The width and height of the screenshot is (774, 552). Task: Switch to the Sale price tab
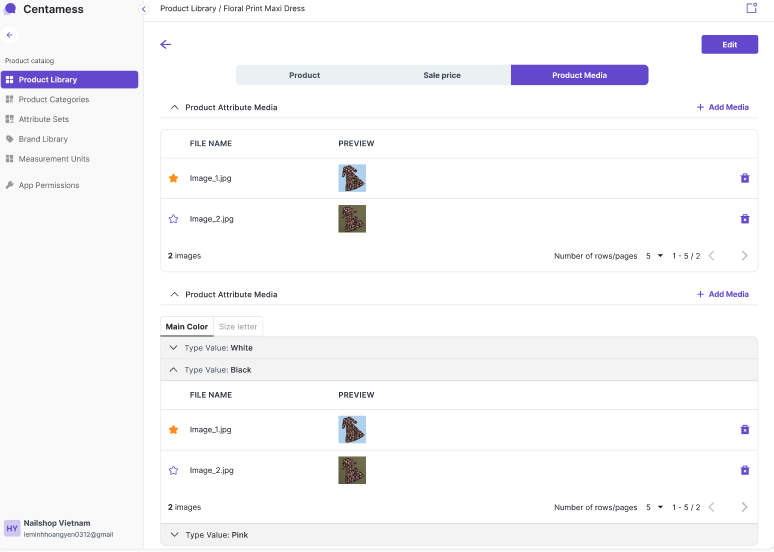441,75
